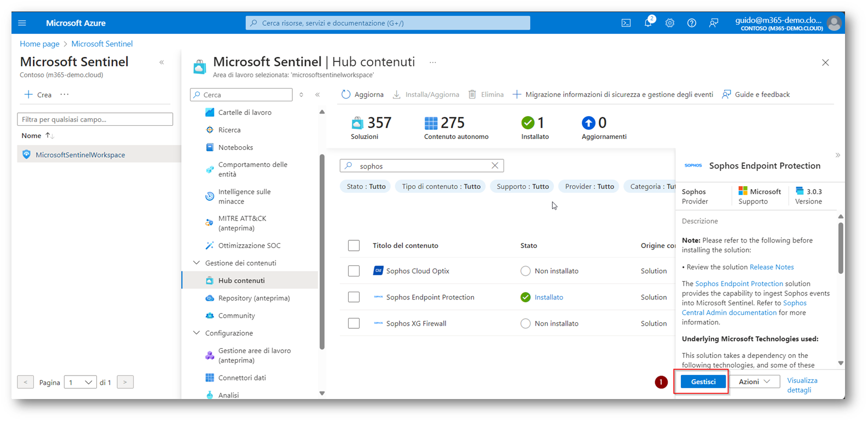Collapse the Sophos Endpoint Protection details pane
Viewport: 868px width, 422px height.
coord(837,155)
